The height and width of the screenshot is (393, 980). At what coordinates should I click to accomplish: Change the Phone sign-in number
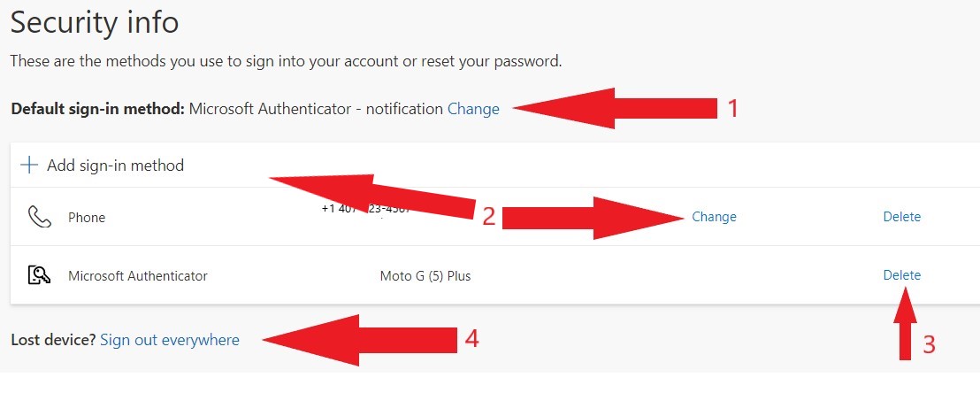tap(714, 217)
